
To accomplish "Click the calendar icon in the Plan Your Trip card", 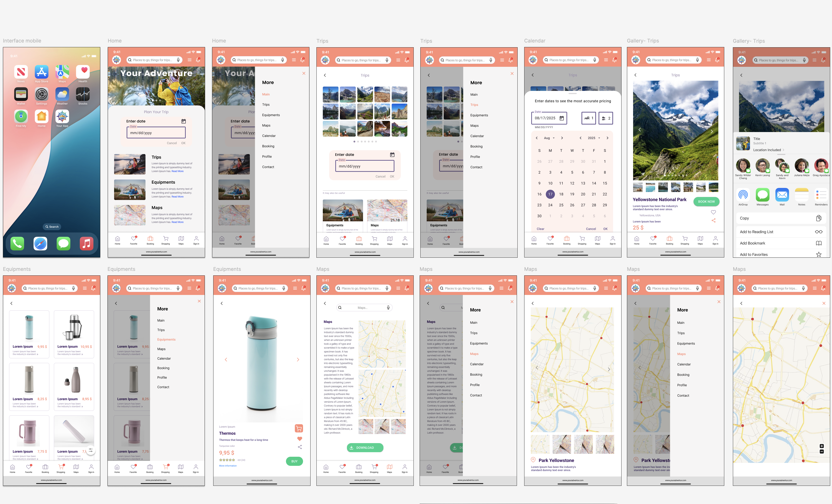I will coord(183,121).
